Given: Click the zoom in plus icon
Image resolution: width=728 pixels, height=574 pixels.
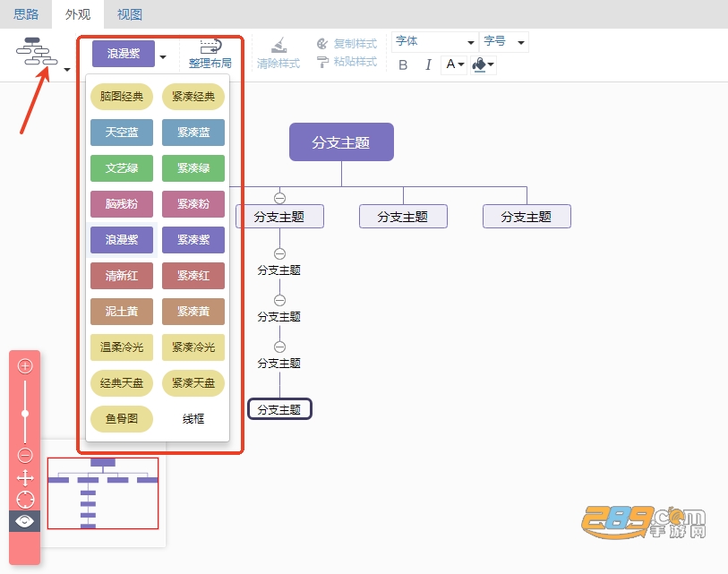Looking at the screenshot, I should point(25,366).
